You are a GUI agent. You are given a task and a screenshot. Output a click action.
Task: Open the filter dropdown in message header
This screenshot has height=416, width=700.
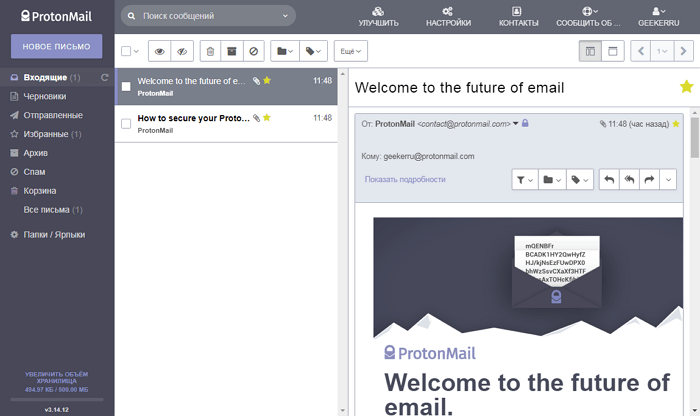[x=523, y=180]
